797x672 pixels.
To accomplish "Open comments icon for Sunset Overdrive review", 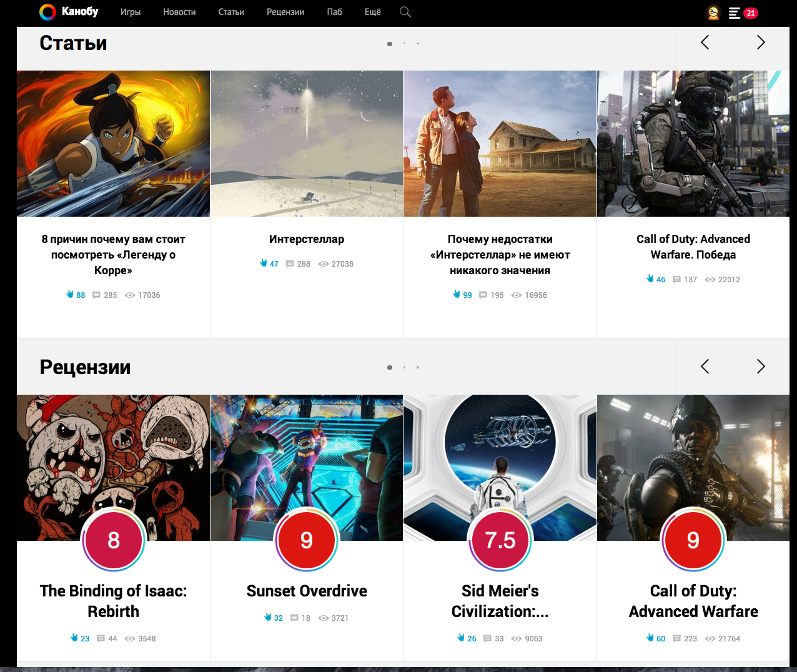I will click(294, 618).
